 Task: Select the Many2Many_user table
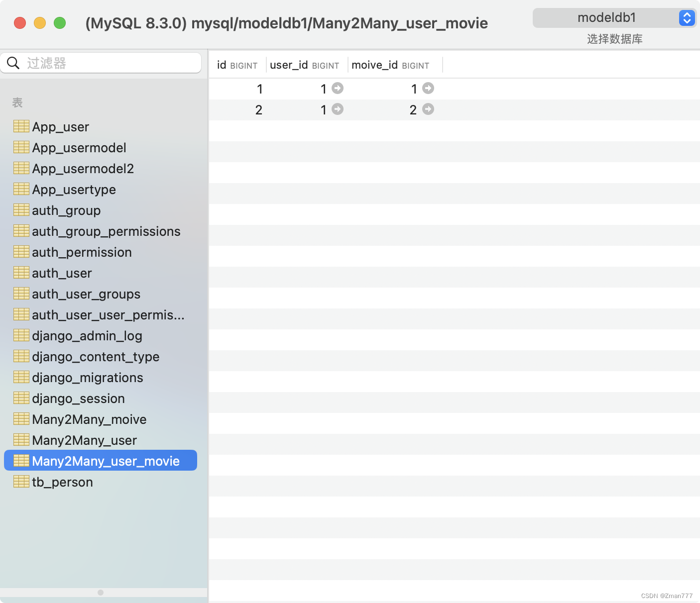84,440
